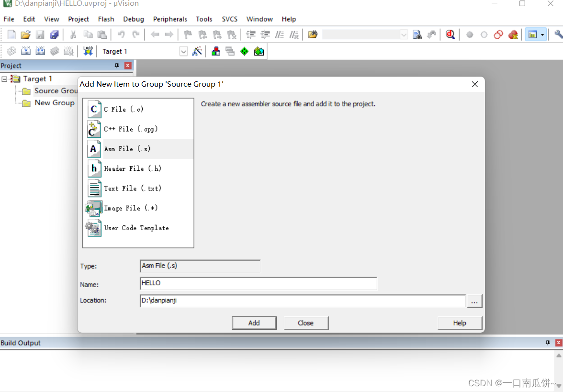Start the debug session magnifier icon
Image resolution: width=563 pixels, height=392 pixels.
450,34
